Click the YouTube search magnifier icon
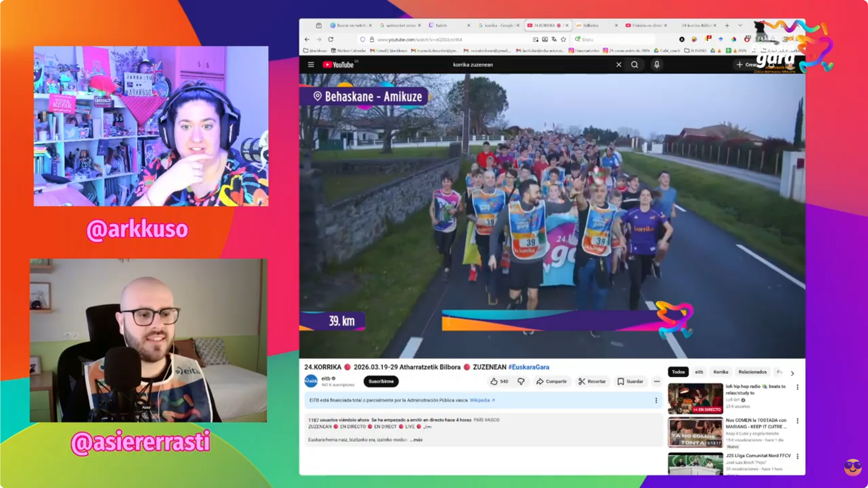Screen dimensions: 868x488 (x=634, y=64)
